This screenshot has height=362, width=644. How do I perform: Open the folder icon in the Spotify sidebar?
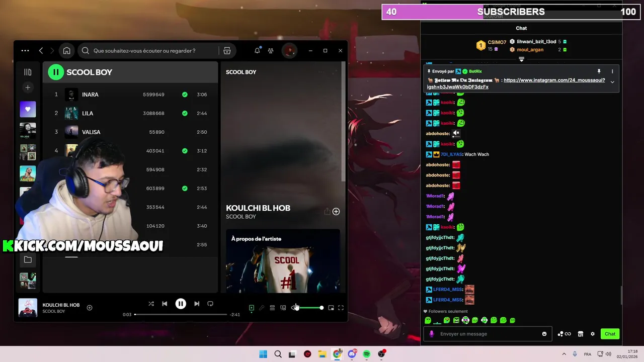[x=28, y=260]
